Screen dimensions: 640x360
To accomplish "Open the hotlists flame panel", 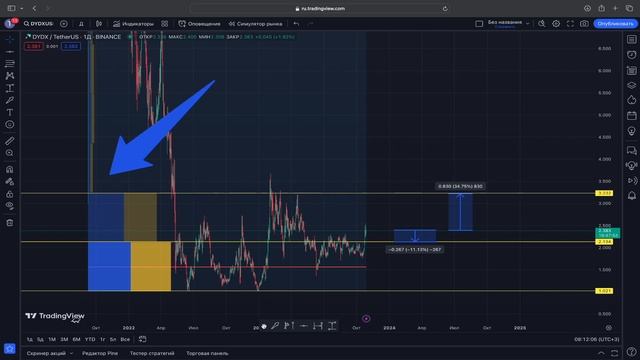I will [631, 100].
